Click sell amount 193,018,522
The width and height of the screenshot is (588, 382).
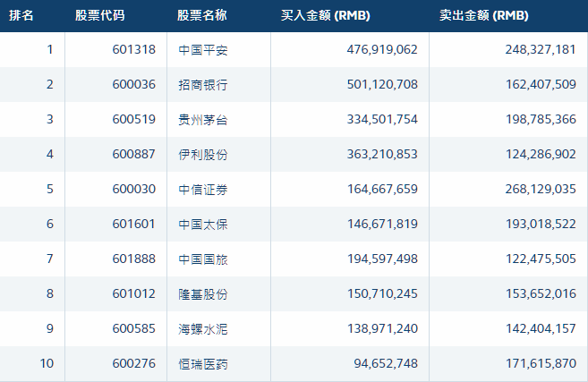(x=541, y=224)
